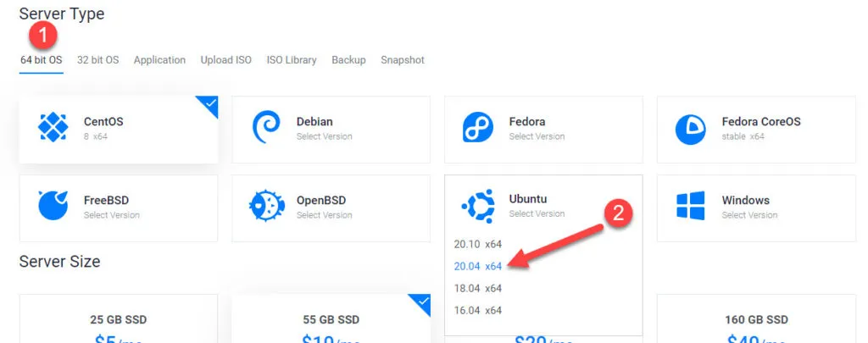Switch to the ISO Library tab
Image resolution: width=868 pixels, height=343 pixels.
pyautogui.click(x=292, y=60)
